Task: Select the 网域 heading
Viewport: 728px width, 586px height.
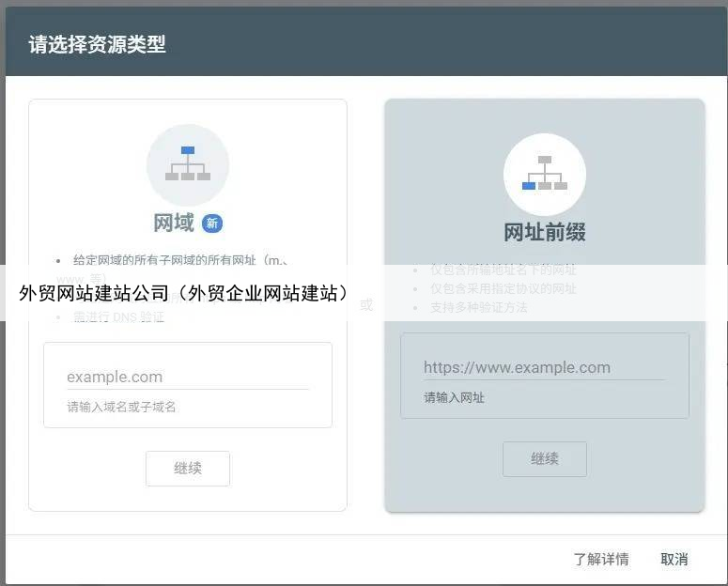Action: point(174,224)
